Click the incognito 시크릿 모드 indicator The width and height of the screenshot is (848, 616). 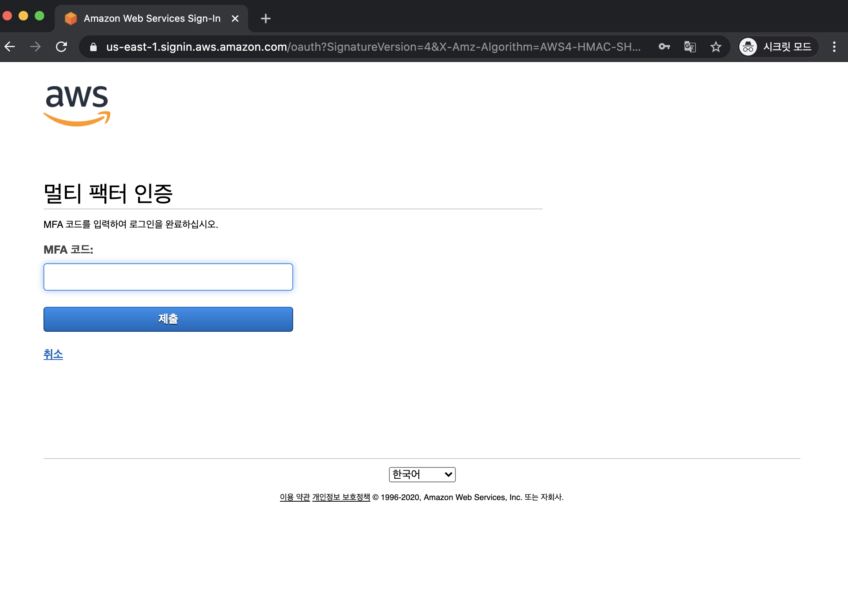pos(778,47)
